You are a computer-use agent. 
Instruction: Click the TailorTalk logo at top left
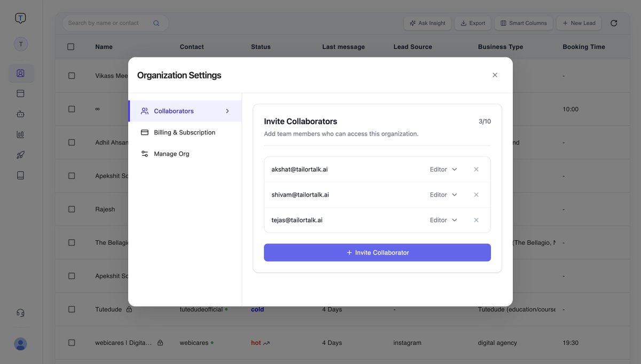(20, 17)
